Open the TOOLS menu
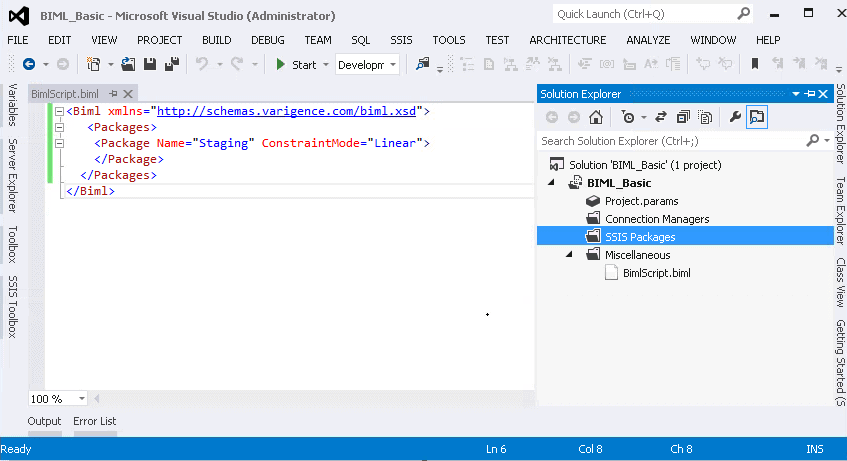The image size is (847, 461). [x=449, y=40]
